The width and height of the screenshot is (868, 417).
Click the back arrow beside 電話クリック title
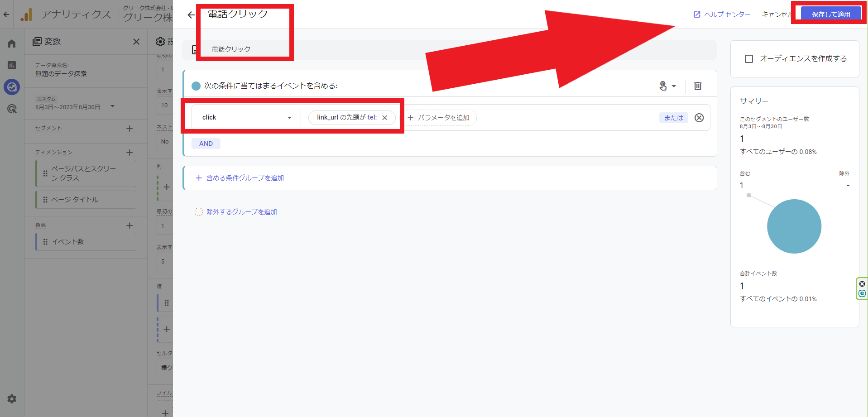[x=191, y=15]
